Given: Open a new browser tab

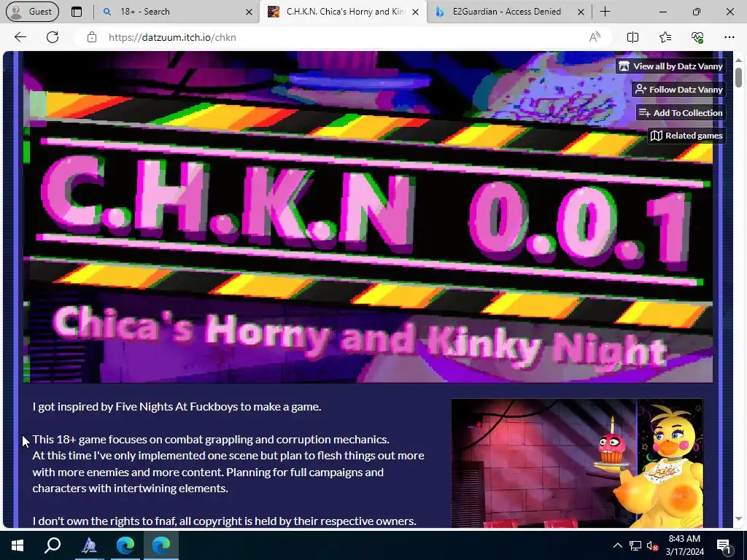Looking at the screenshot, I should pyautogui.click(x=605, y=12).
